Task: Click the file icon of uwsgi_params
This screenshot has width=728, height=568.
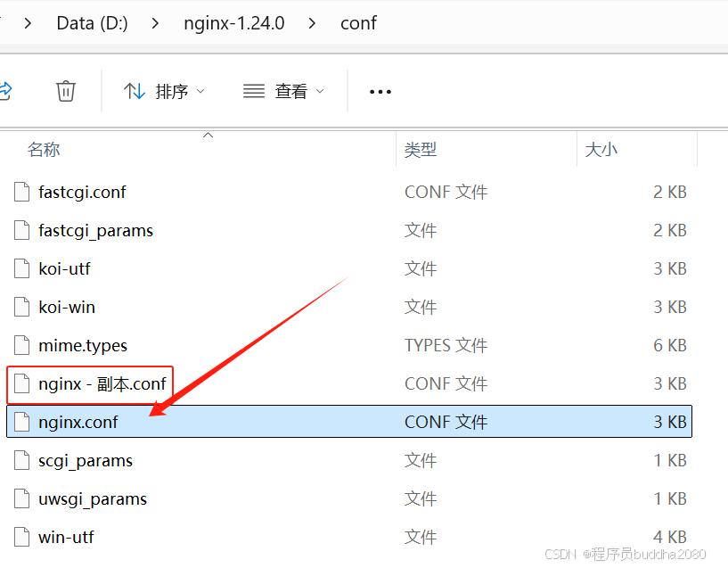Action: pyautogui.click(x=21, y=499)
